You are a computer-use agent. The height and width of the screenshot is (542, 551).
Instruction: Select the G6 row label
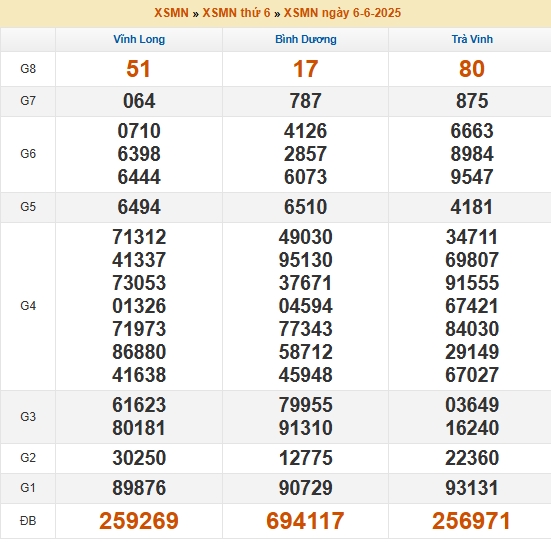coord(28,154)
